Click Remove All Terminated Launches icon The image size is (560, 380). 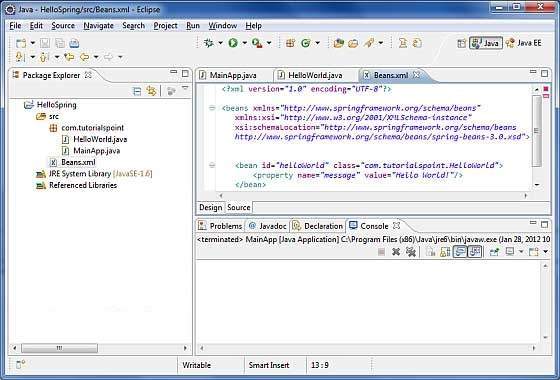(411, 252)
